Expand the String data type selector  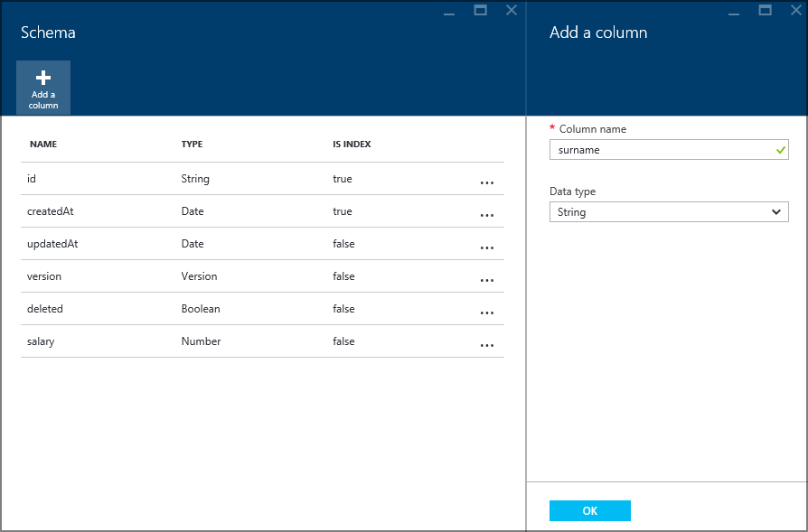[x=669, y=211]
